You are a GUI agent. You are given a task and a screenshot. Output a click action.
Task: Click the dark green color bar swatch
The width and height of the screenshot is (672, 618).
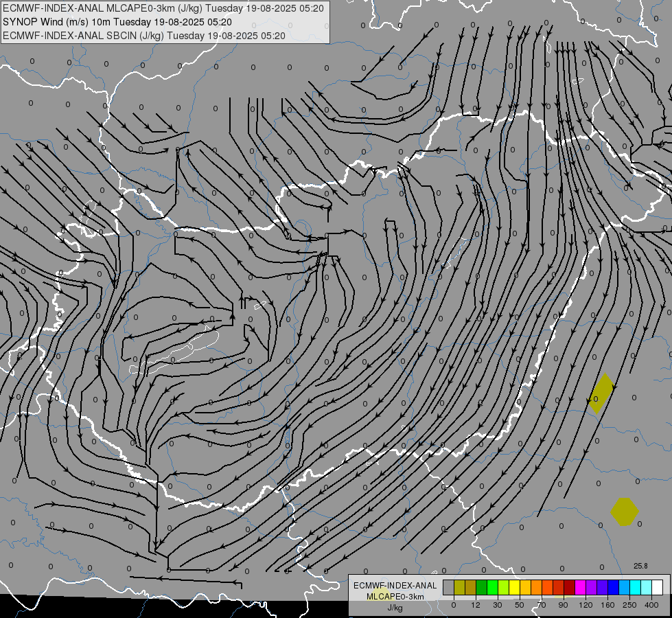pos(481,587)
